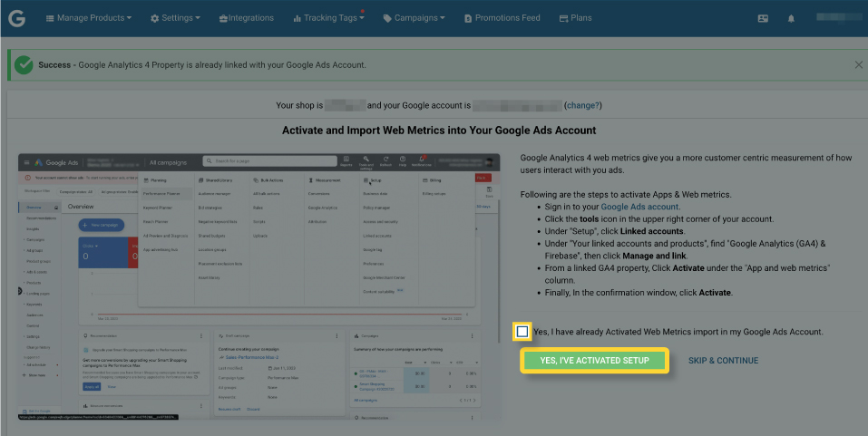Go to Integrations page
The height and width of the screenshot is (436, 868).
point(247,18)
